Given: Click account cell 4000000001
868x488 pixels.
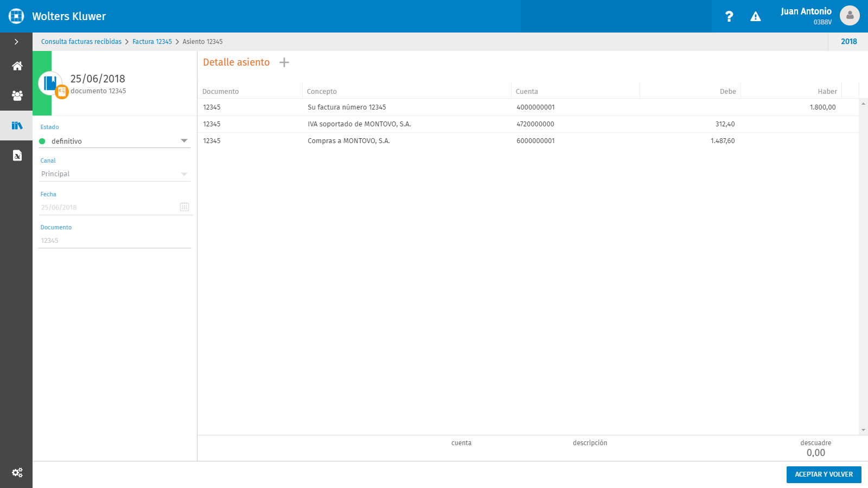Looking at the screenshot, I should (535, 107).
